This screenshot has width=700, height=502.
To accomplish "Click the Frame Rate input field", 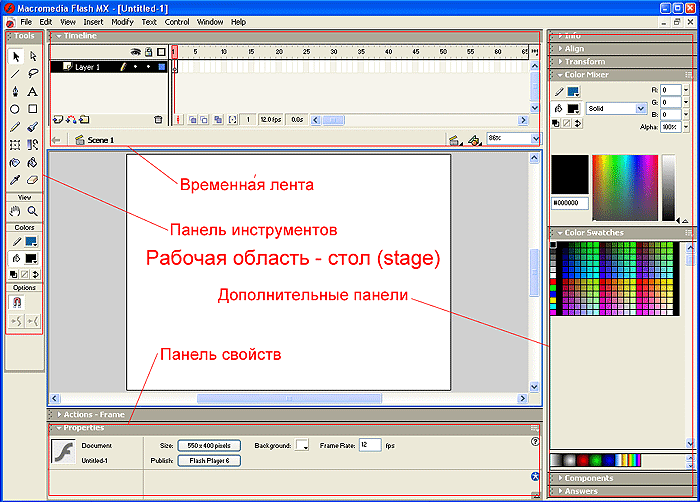I will [370, 445].
